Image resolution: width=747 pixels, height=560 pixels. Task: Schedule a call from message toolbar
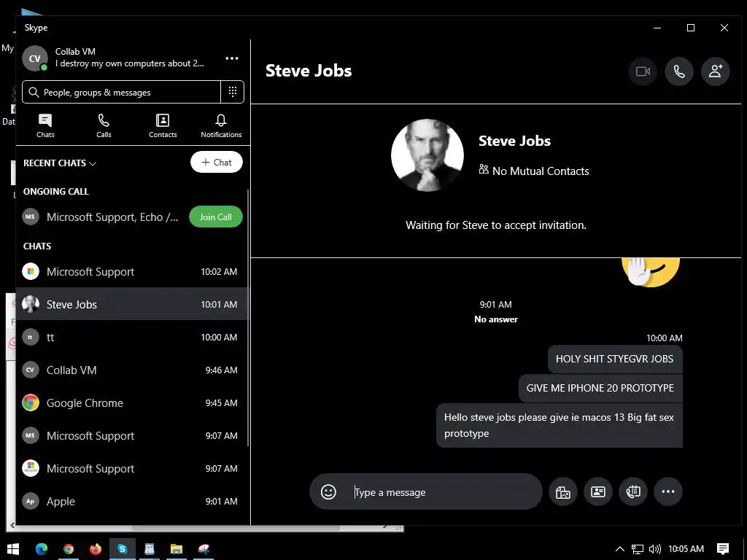click(633, 492)
